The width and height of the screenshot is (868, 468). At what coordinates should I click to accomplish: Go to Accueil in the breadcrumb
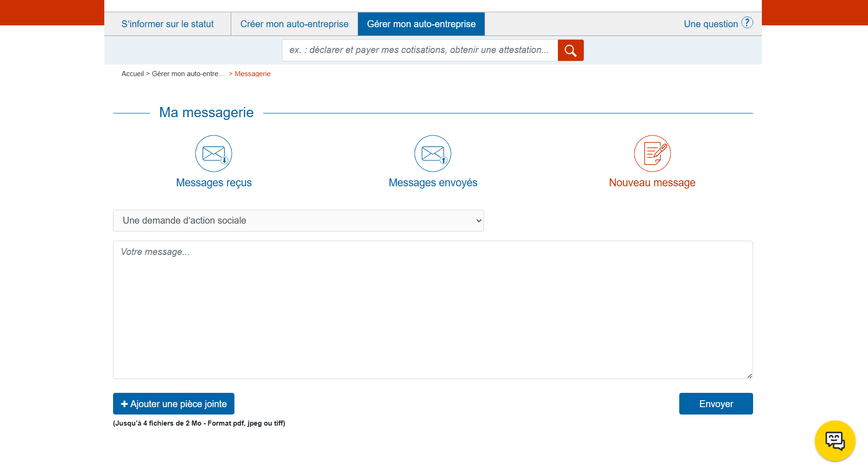pyautogui.click(x=132, y=74)
